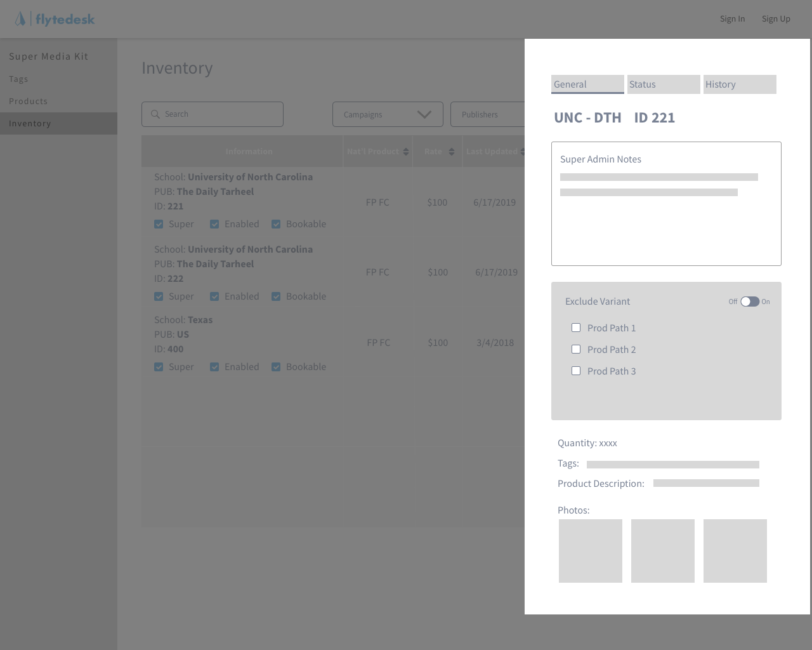Viewport: 812px width, 650px height.
Task: Click Quantity: xxxx text
Action: pos(587,443)
